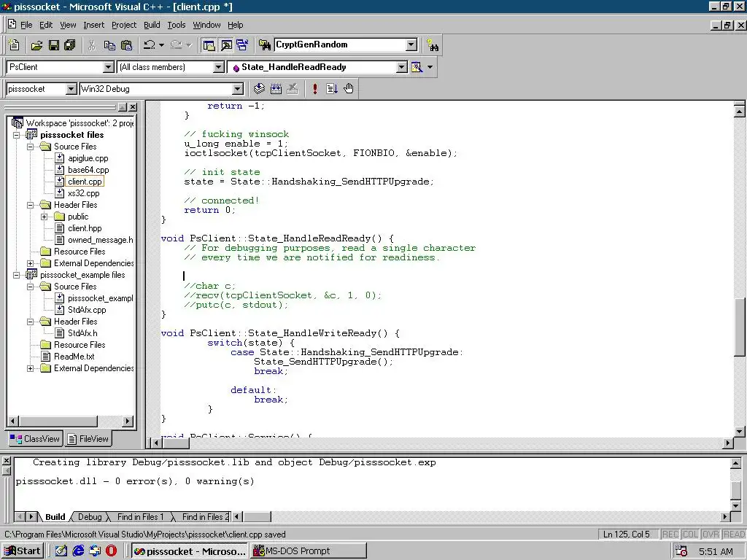Switch to the FileView tab
The height and width of the screenshot is (560, 747).
point(88,438)
